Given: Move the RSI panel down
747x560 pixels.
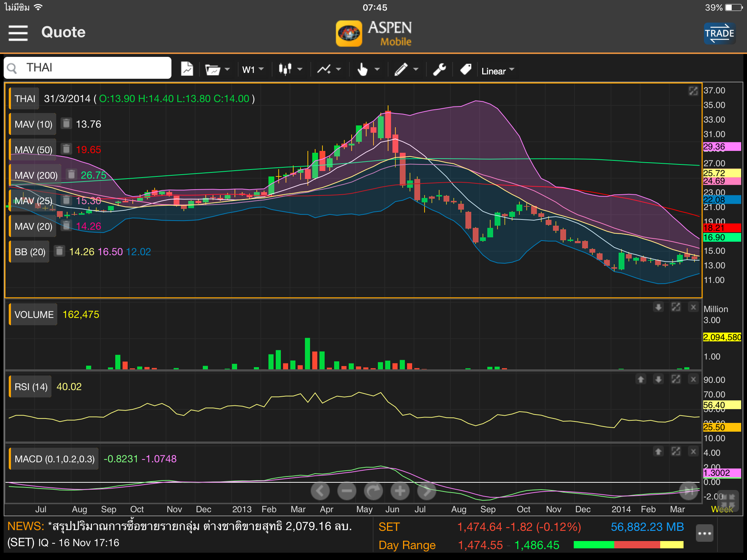Looking at the screenshot, I should tap(658, 380).
